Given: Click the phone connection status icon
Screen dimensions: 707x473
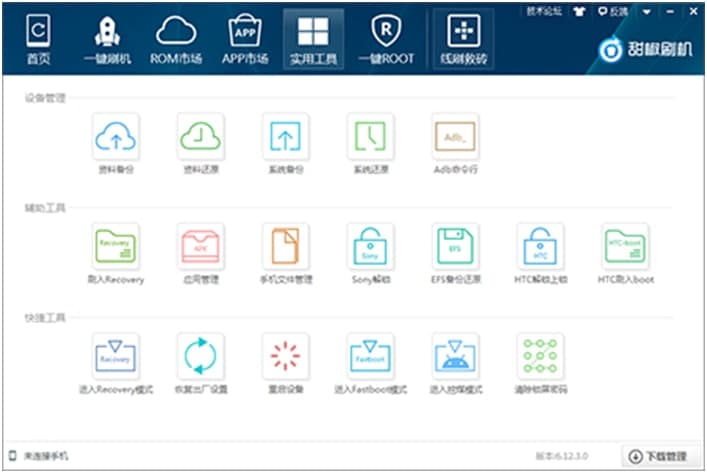Looking at the screenshot, I should click(13, 455).
